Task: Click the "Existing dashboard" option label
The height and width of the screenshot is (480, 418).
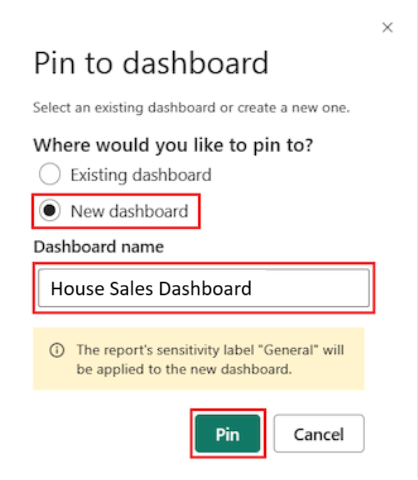Action: pos(141,175)
